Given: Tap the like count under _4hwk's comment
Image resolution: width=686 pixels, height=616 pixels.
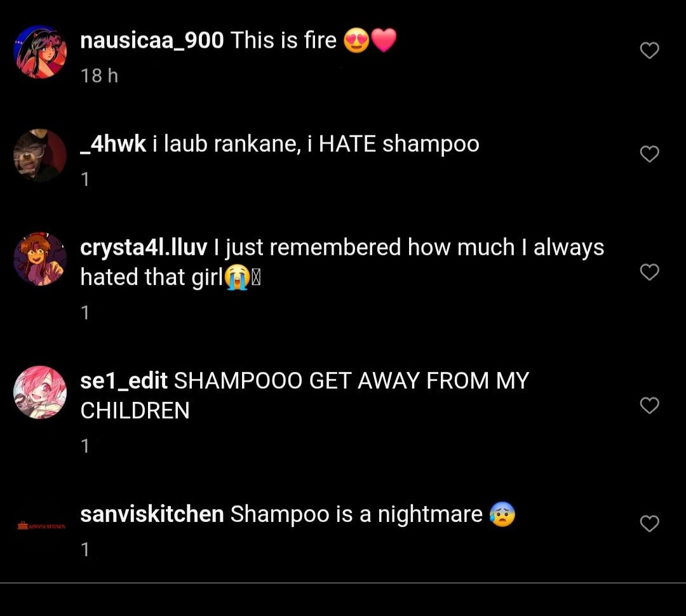Looking at the screenshot, I should pos(85,179).
